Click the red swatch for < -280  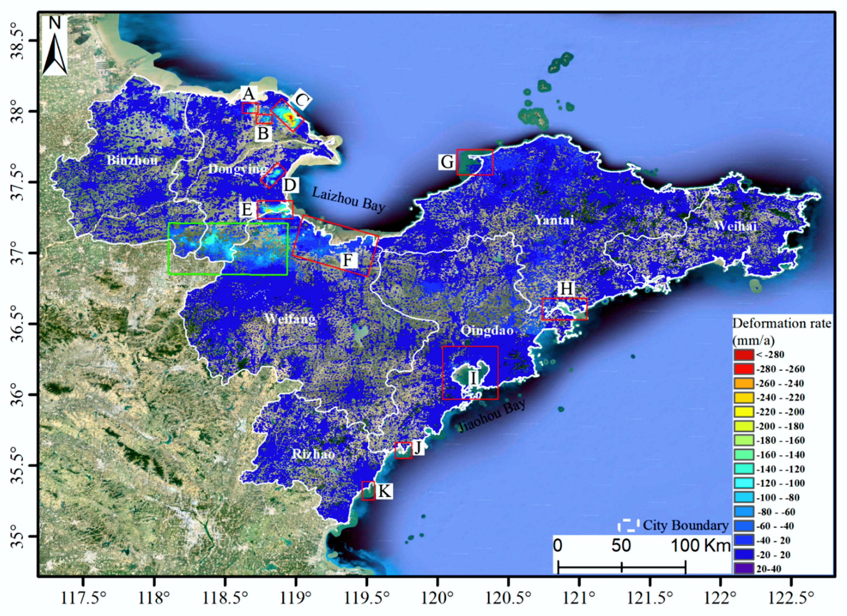(744, 354)
